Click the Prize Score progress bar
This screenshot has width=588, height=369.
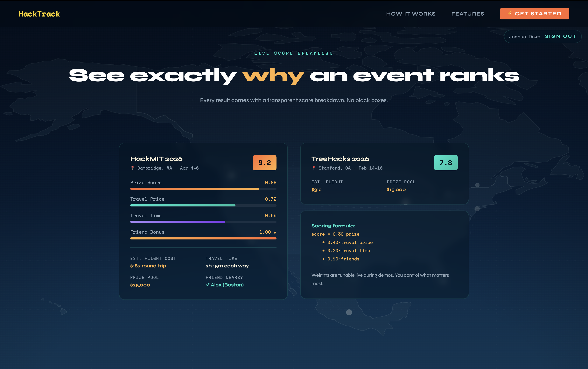pyautogui.click(x=203, y=189)
